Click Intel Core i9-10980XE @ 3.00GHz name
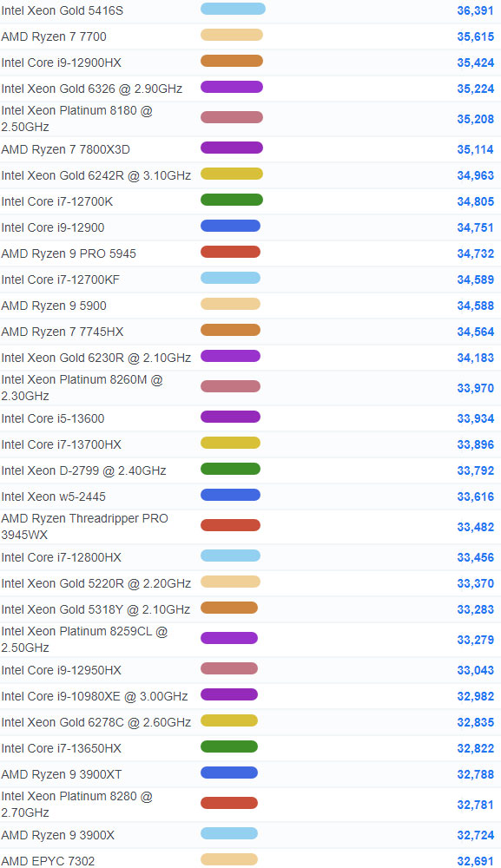The image size is (501, 868). point(94,696)
